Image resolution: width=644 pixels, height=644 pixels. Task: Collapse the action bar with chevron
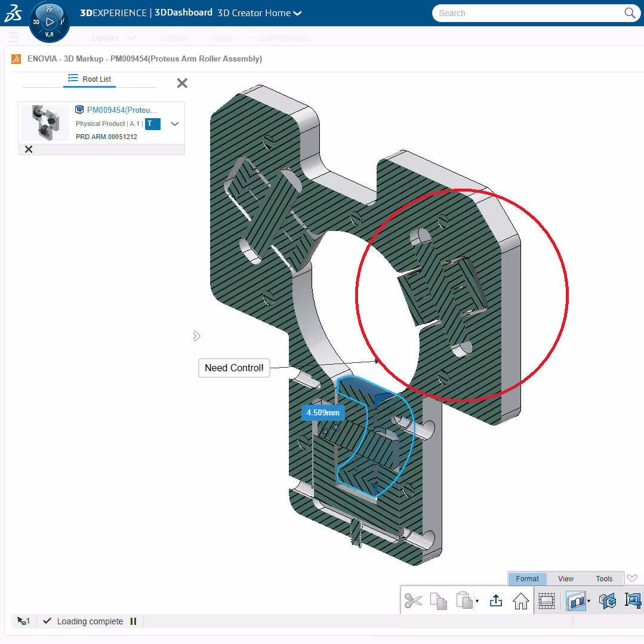pos(632,578)
